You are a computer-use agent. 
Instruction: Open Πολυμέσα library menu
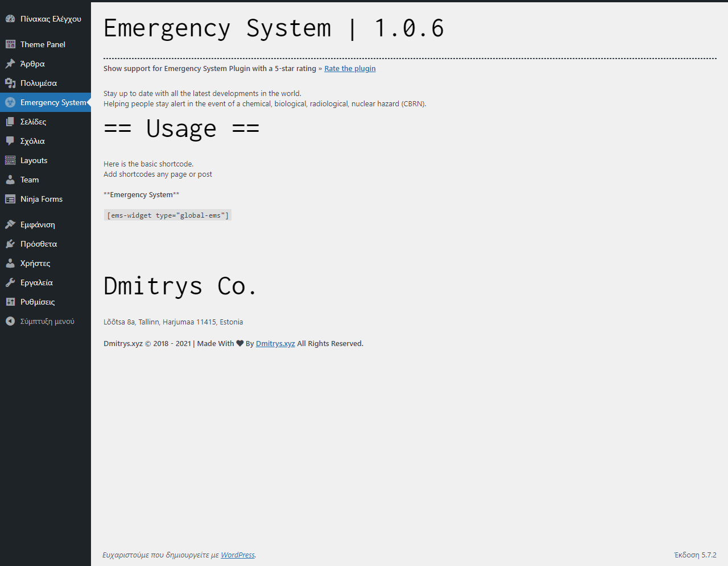coord(45,83)
